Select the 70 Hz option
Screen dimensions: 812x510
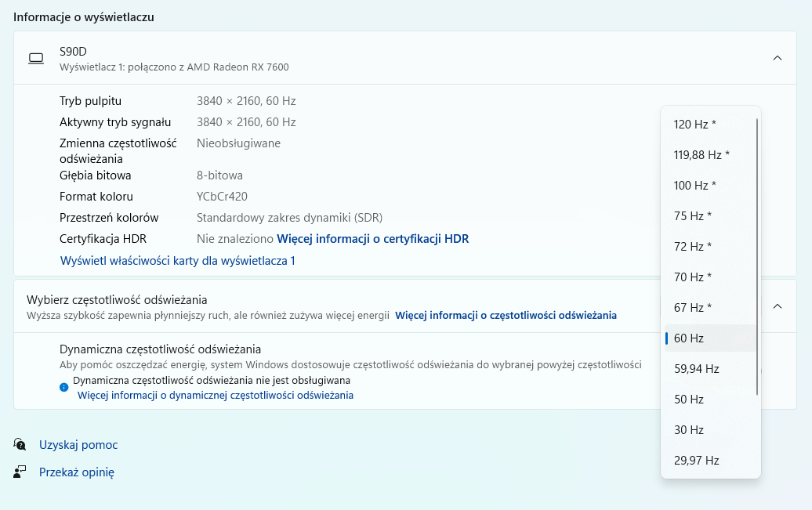pyautogui.click(x=709, y=277)
